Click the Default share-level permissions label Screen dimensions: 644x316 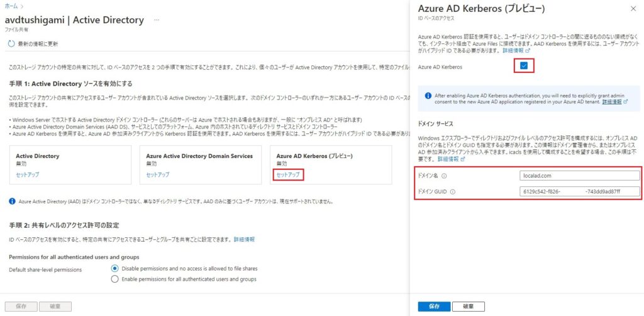(x=45, y=269)
